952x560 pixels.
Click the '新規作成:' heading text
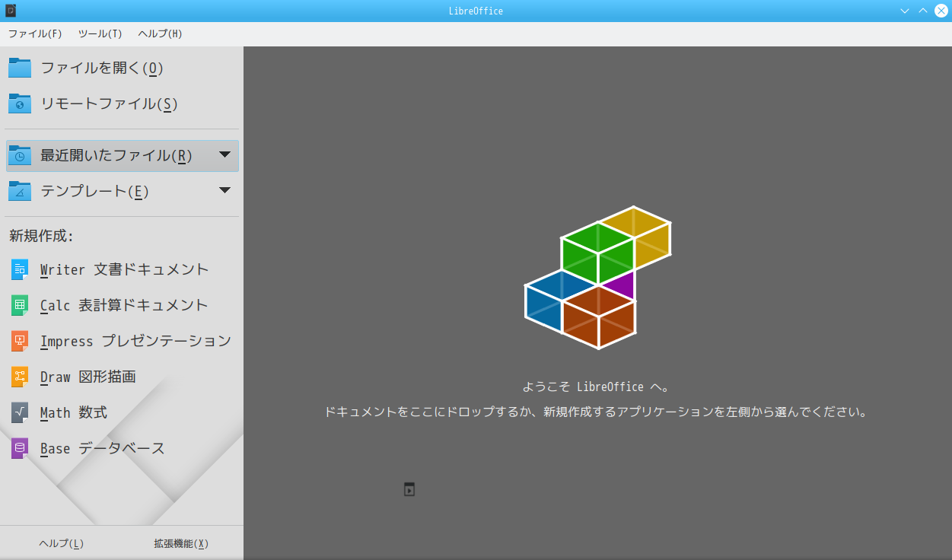[41, 236]
